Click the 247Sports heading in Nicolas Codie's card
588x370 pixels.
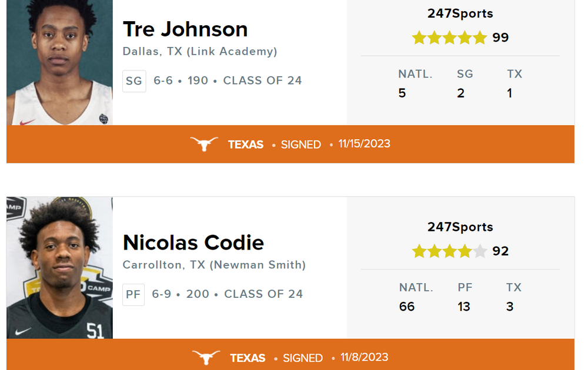pyautogui.click(x=460, y=227)
